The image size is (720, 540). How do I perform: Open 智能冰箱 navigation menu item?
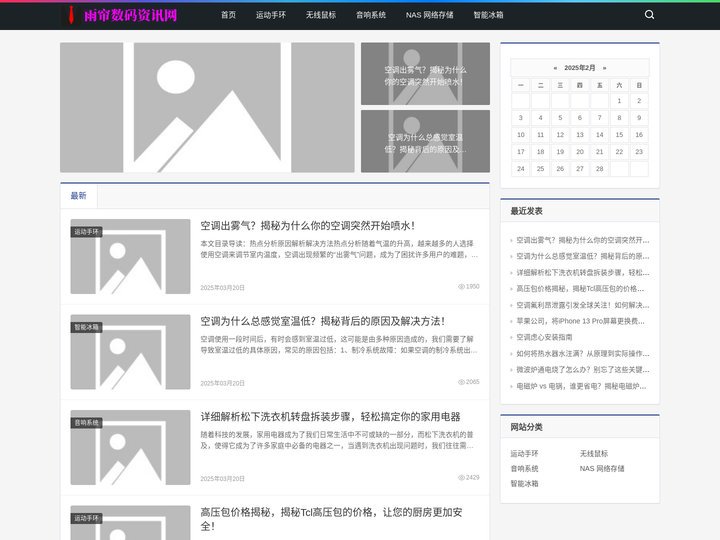click(489, 15)
